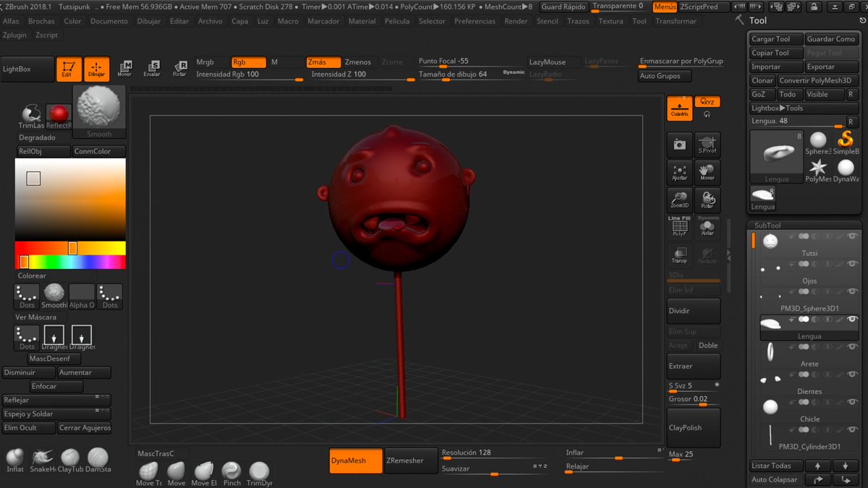Open the Documento menu

click(x=109, y=22)
